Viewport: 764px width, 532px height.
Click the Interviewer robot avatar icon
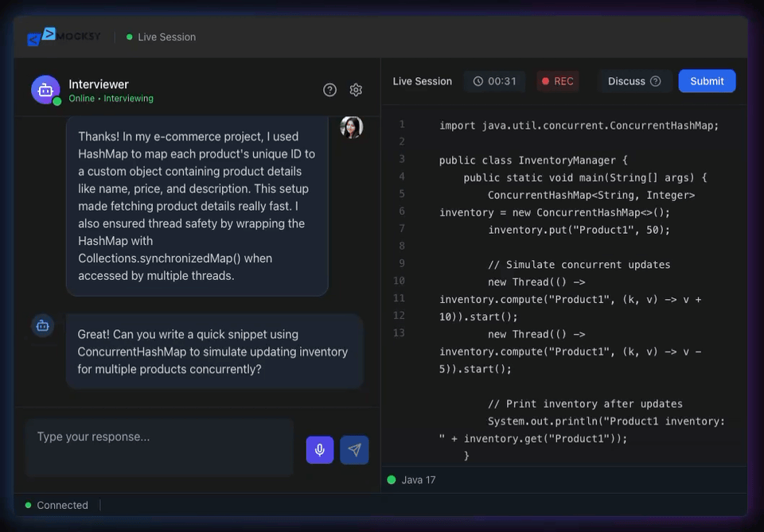[45, 89]
